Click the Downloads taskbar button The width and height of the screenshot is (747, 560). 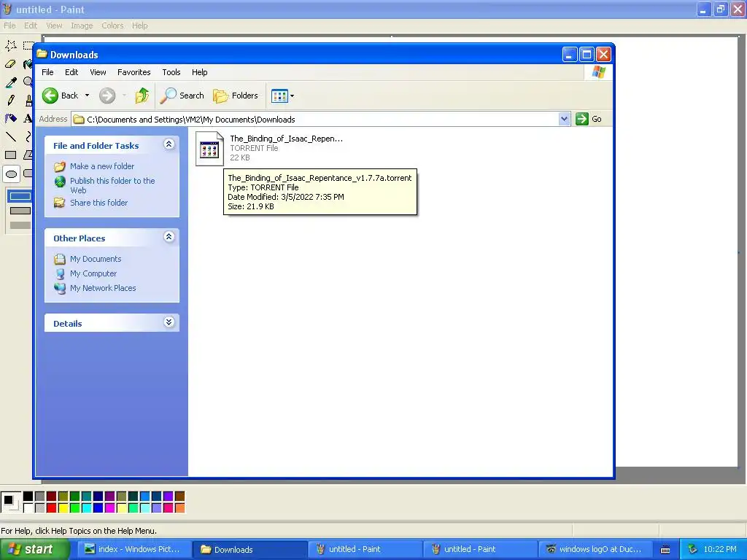coord(249,550)
